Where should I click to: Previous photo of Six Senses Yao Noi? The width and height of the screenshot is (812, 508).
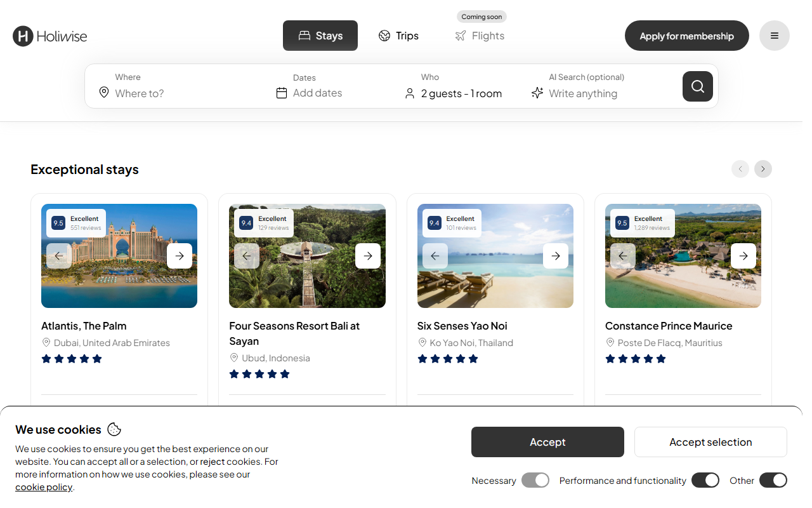(x=435, y=256)
